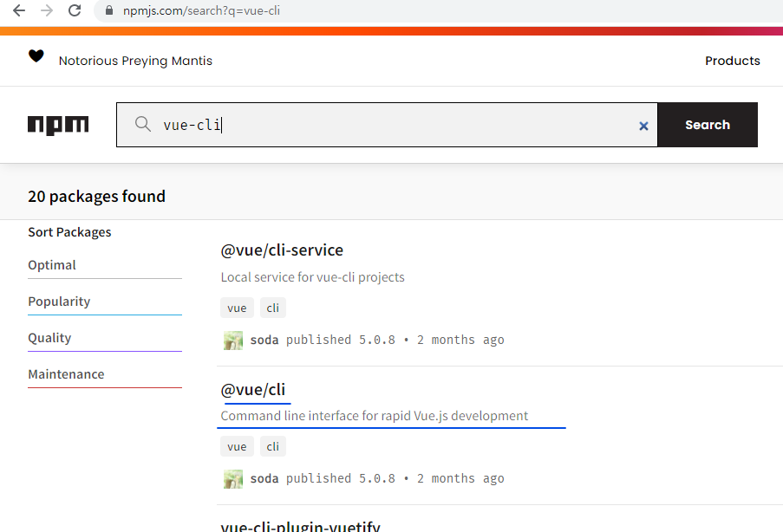Open the @vue/cli-service package
783x532 pixels.
(282, 250)
